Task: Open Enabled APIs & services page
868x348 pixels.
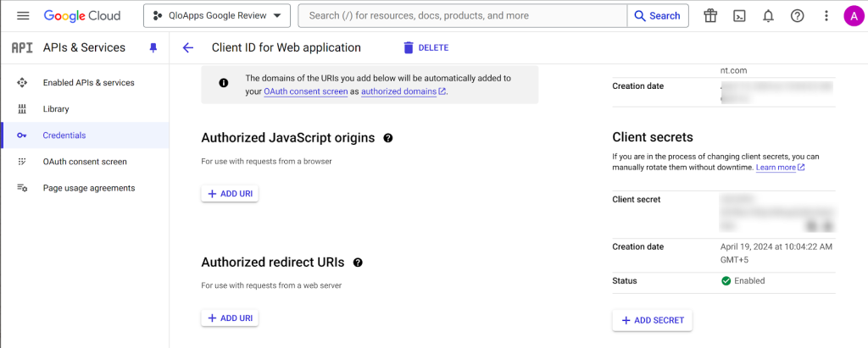Action: coord(88,83)
